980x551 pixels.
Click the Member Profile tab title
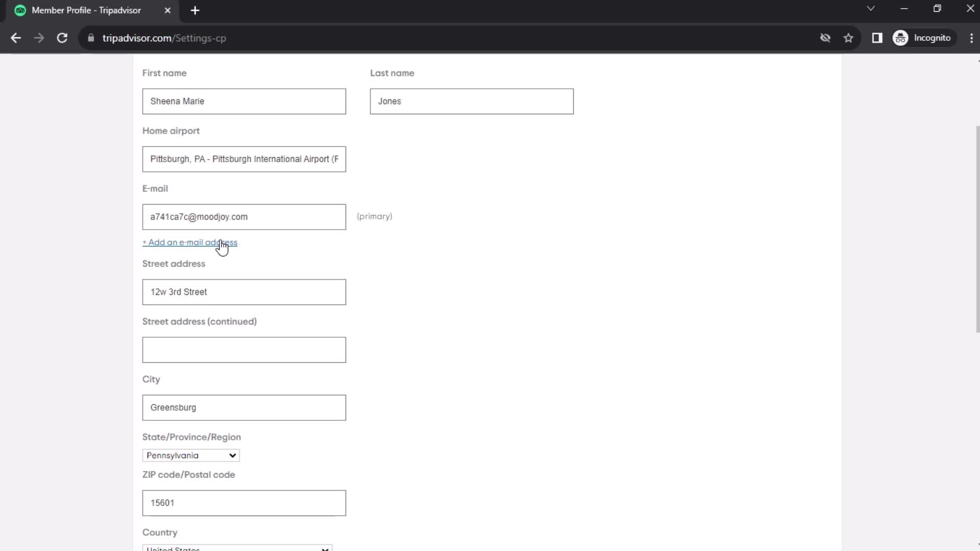tap(86, 10)
